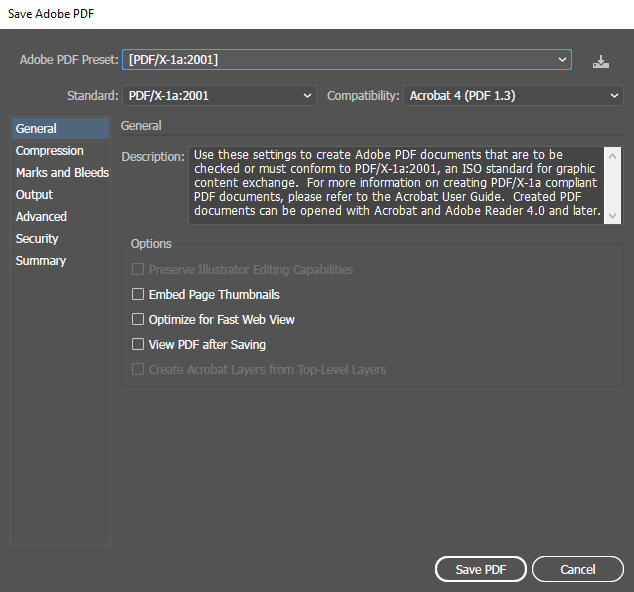Screen dimensions: 634x592
Task: Switch to the Security section
Action: tap(60, 239)
